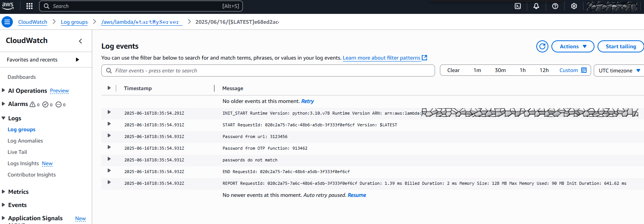
Task: Open the AWS home logo
Action: pyautogui.click(x=8, y=6)
